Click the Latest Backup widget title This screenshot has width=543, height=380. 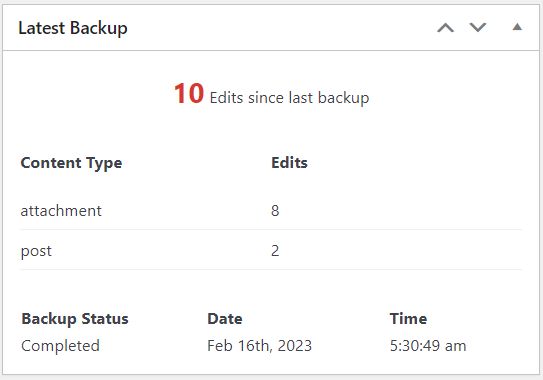click(x=73, y=28)
